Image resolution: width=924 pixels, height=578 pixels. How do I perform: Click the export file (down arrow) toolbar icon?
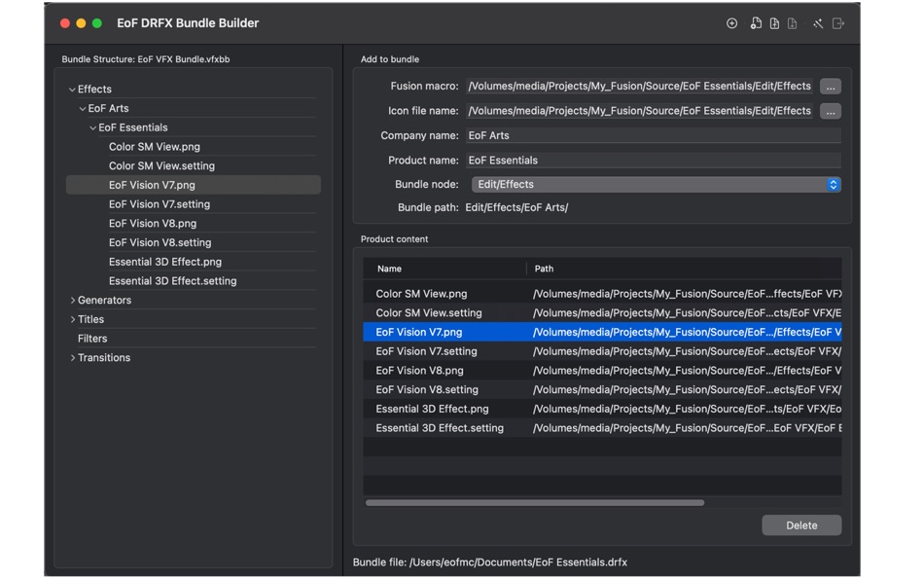(794, 23)
